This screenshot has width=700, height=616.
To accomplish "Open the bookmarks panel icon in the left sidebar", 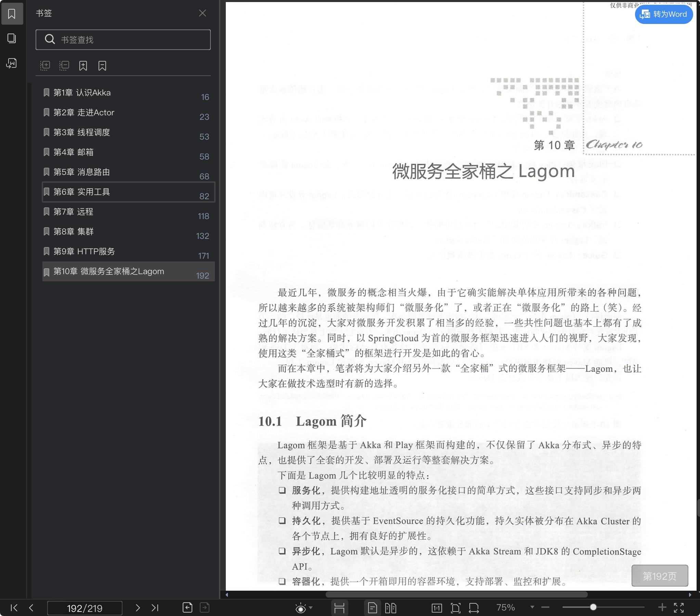I will (12, 14).
